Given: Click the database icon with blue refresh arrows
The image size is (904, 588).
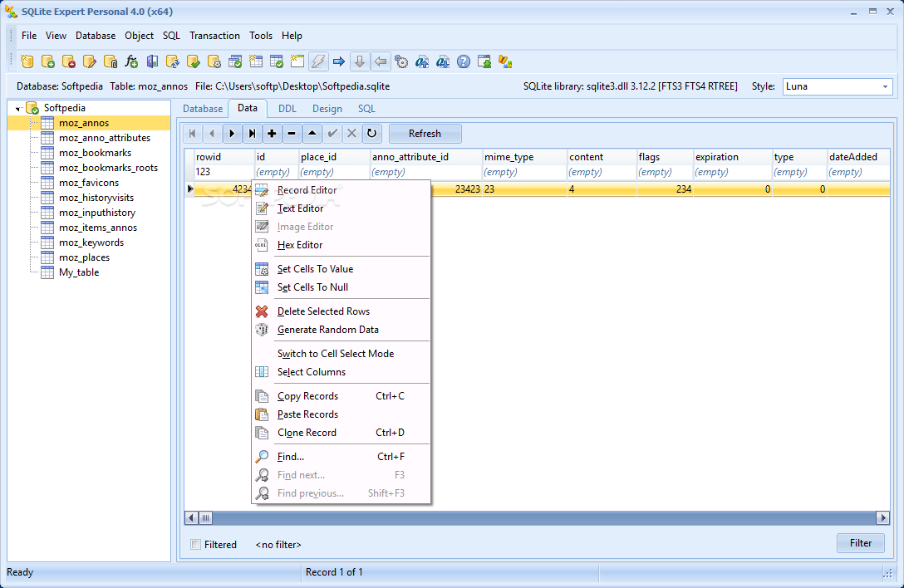Looking at the screenshot, I should point(172,61).
